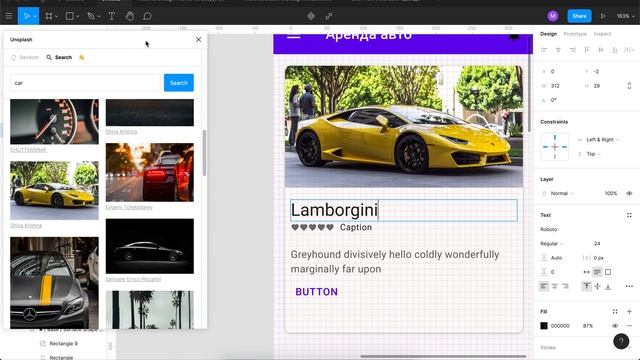Screen dimensions: 640x360
Task: Click the blue Search button
Action: click(179, 83)
